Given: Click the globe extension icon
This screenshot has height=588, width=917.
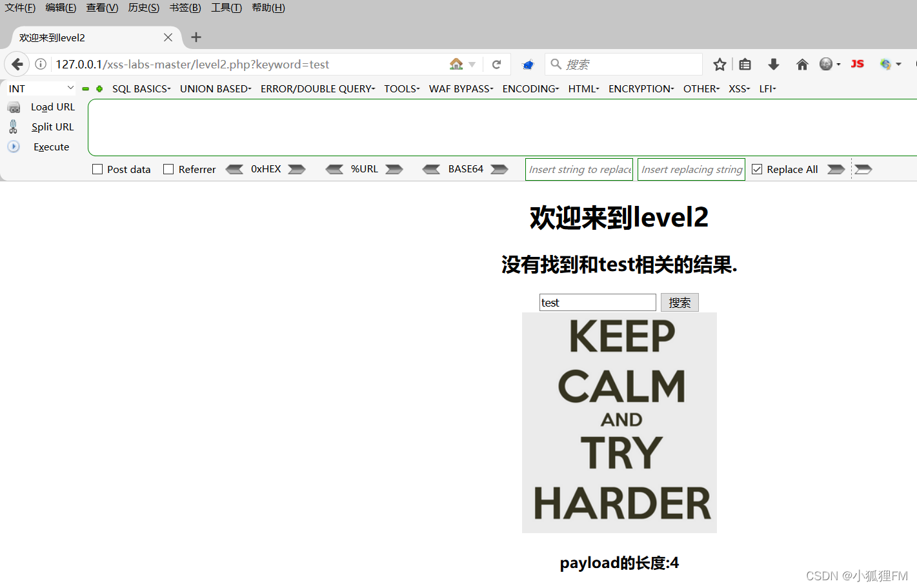Looking at the screenshot, I should [826, 64].
